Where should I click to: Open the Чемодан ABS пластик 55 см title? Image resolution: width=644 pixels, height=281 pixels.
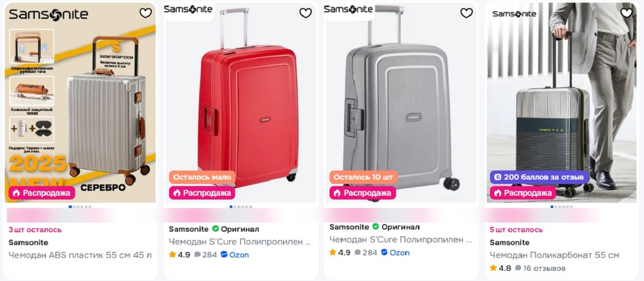click(80, 255)
